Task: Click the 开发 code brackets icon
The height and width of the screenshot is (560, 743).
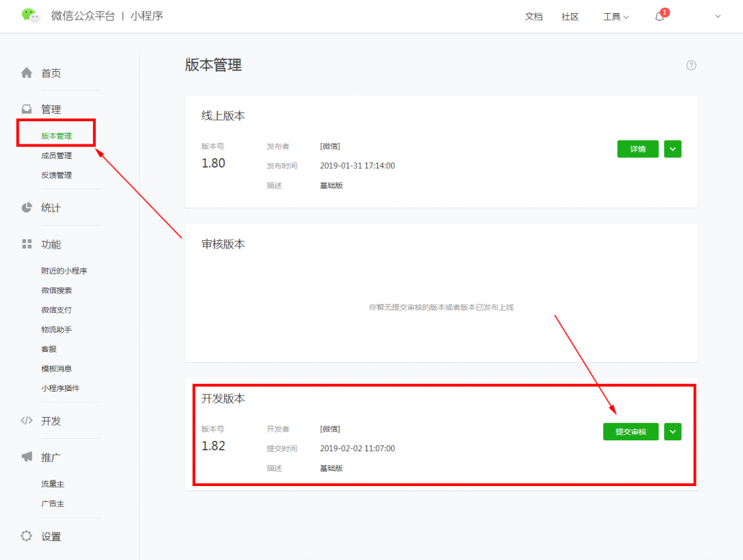Action: pyautogui.click(x=27, y=421)
